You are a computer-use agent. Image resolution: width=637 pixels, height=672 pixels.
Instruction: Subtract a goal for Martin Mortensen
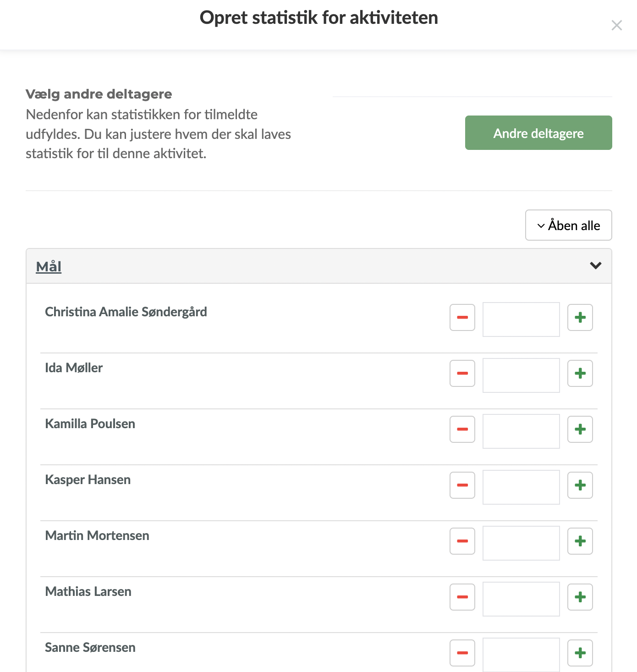coord(462,541)
